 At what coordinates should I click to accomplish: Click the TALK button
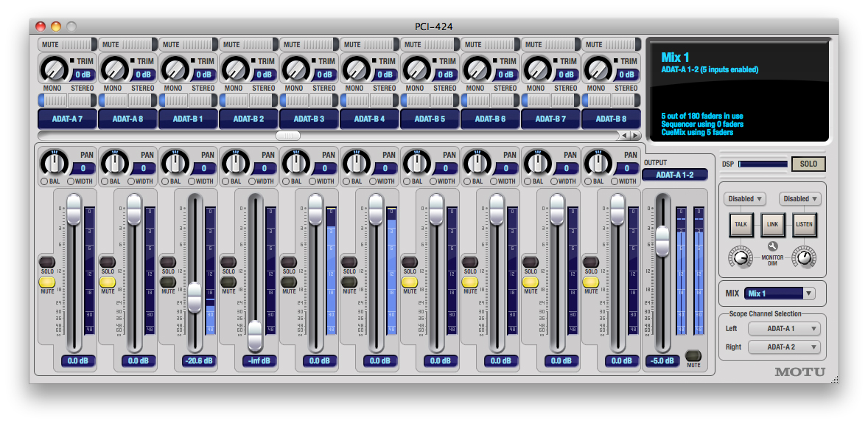point(740,224)
